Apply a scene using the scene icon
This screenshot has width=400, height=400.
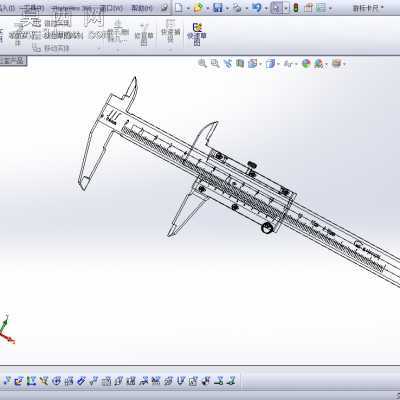tap(318, 63)
